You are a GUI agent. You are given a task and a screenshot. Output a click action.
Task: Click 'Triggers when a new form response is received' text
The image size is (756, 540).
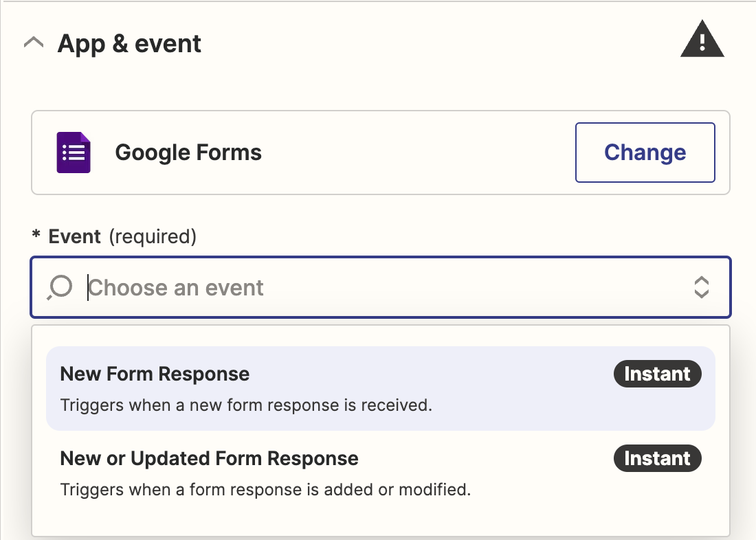coord(246,405)
